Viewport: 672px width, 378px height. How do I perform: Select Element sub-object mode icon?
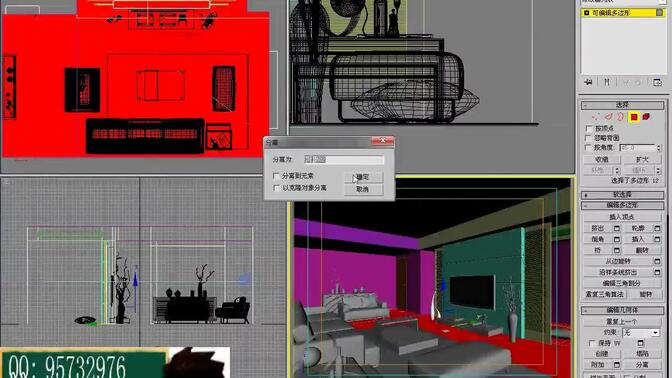(646, 117)
